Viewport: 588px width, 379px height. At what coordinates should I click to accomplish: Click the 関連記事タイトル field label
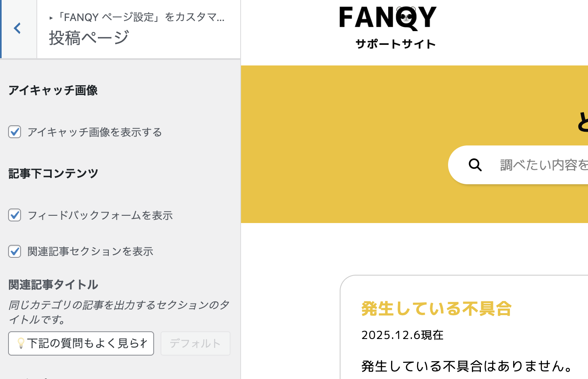click(53, 284)
